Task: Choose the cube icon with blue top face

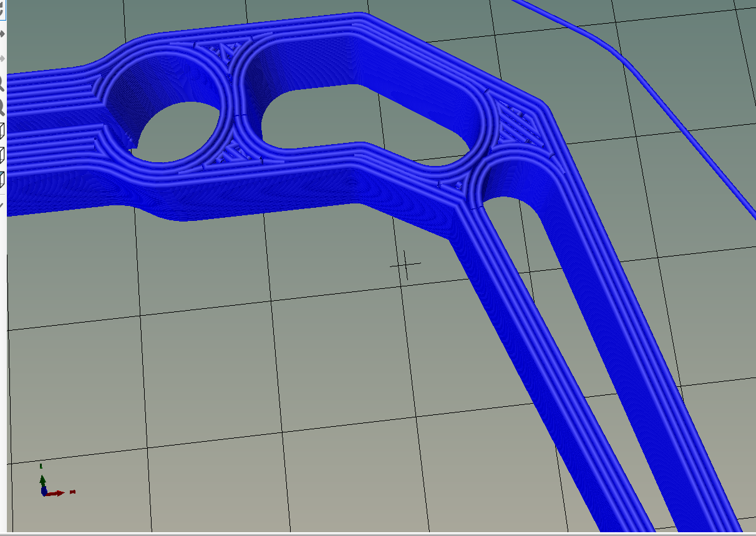Action: (x=2, y=178)
